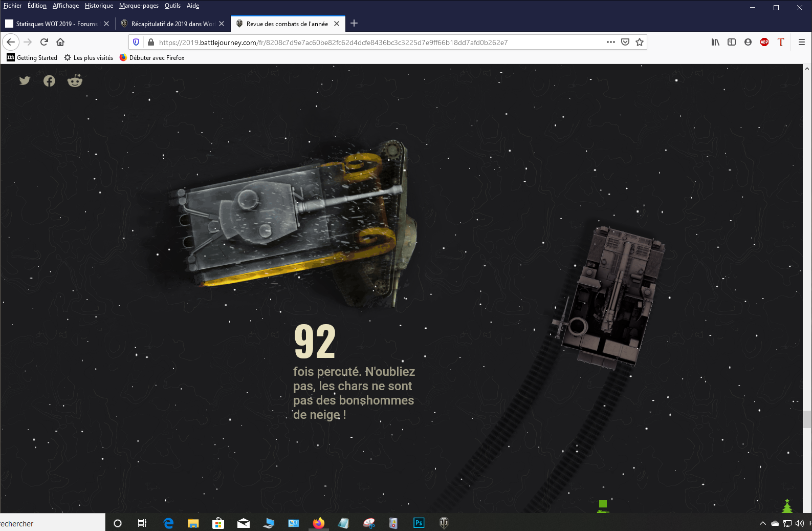The width and height of the screenshot is (812, 531).
Task: Open the Library bookmarks panel
Action: point(715,42)
